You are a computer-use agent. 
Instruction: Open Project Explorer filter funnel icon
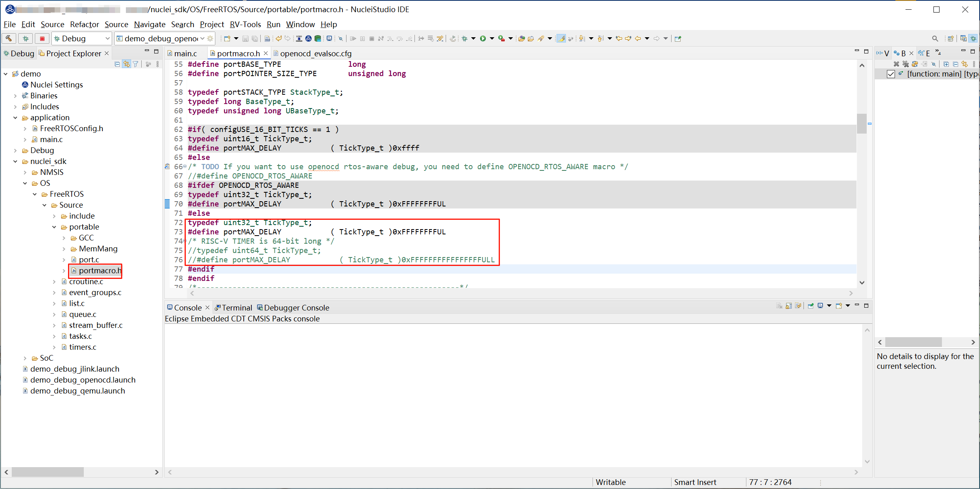(136, 64)
